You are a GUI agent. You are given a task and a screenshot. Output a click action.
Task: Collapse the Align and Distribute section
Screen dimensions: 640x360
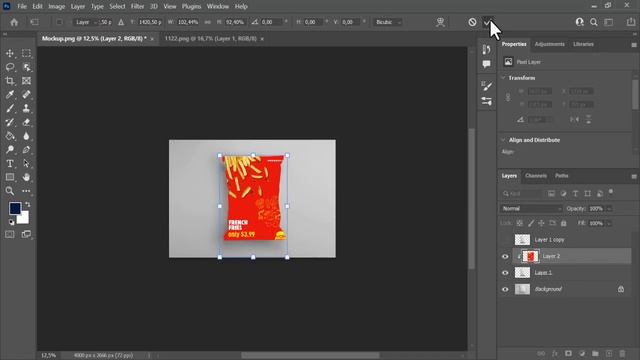tap(503, 140)
